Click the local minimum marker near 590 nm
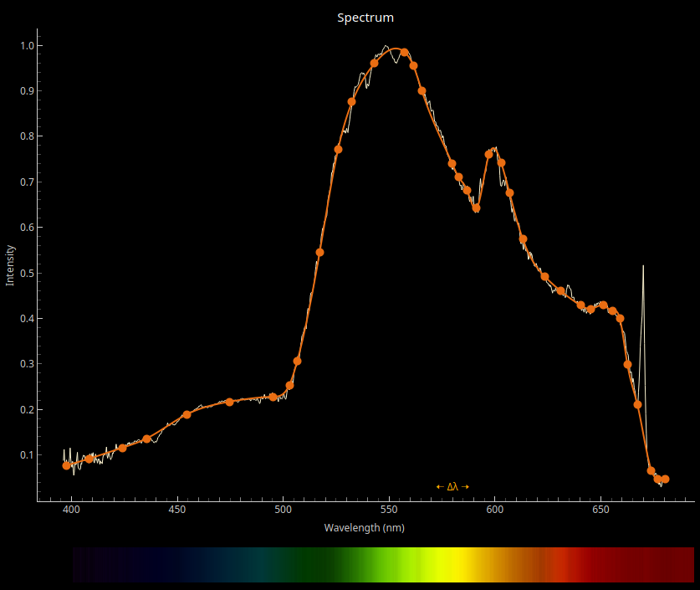 [x=476, y=208]
